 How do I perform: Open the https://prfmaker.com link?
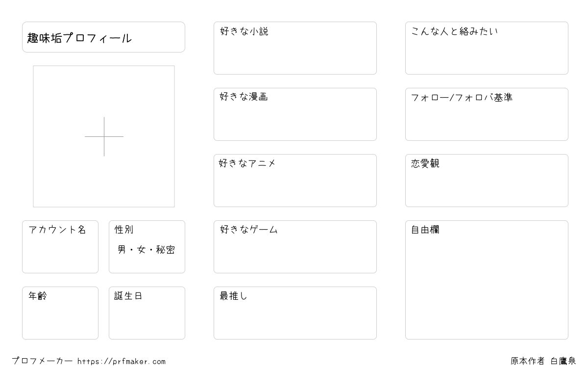[x=122, y=362]
